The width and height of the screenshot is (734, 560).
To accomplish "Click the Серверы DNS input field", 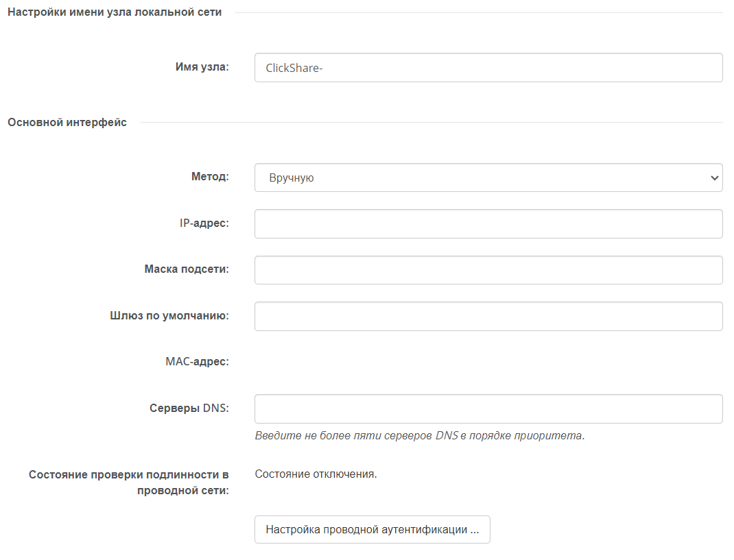I will 488,409.
